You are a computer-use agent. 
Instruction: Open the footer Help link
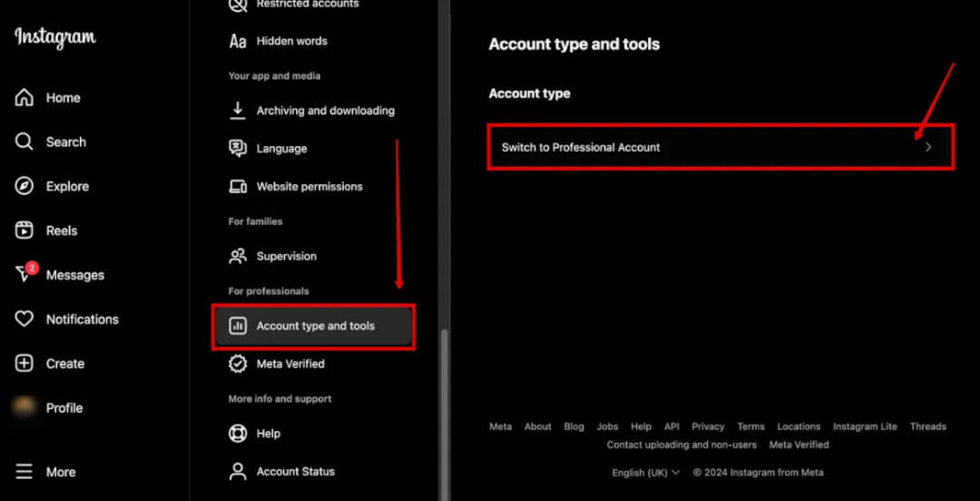click(642, 427)
